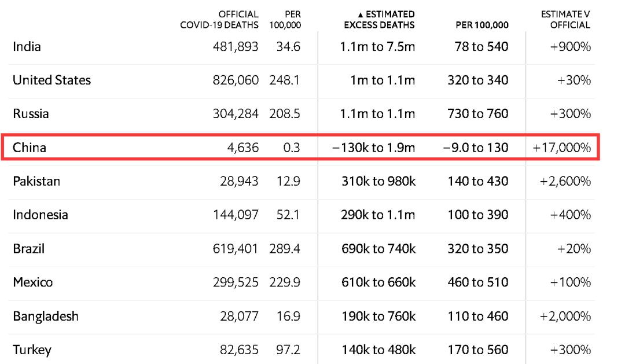Click the Bangladesh country name
The height and width of the screenshot is (364, 625).
pos(46,316)
